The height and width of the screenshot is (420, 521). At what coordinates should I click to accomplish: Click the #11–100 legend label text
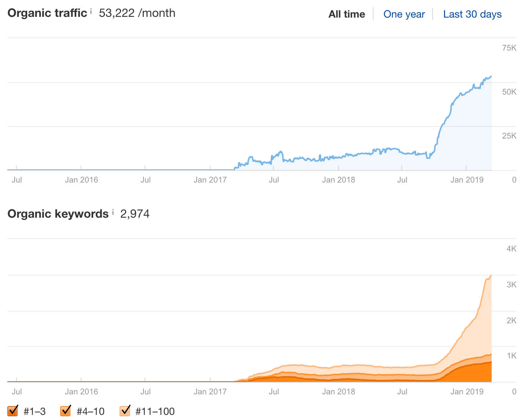pyautogui.click(x=154, y=411)
